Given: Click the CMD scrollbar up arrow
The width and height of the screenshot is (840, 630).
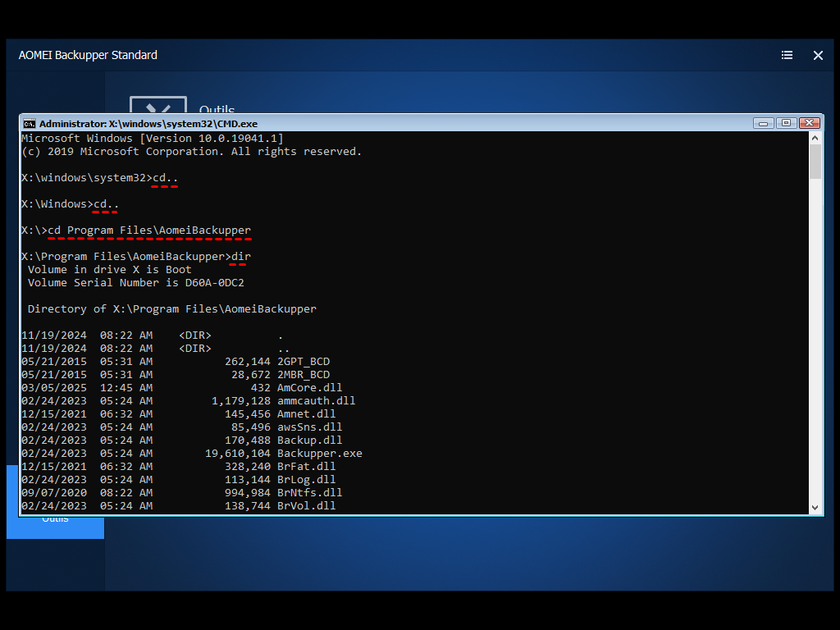Looking at the screenshot, I should click(x=815, y=138).
